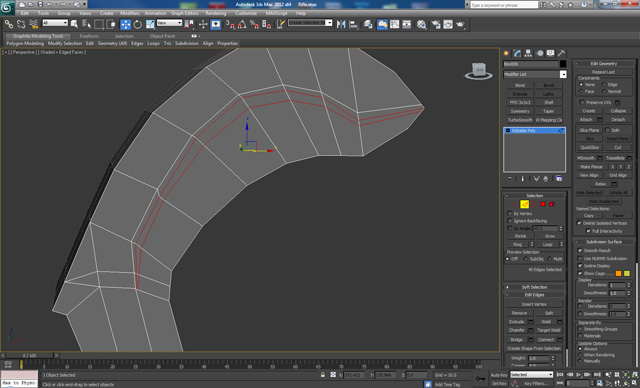Click the 3ds Max application logo button
Image resolution: width=640 pixels, height=388 pixels.
7,7
